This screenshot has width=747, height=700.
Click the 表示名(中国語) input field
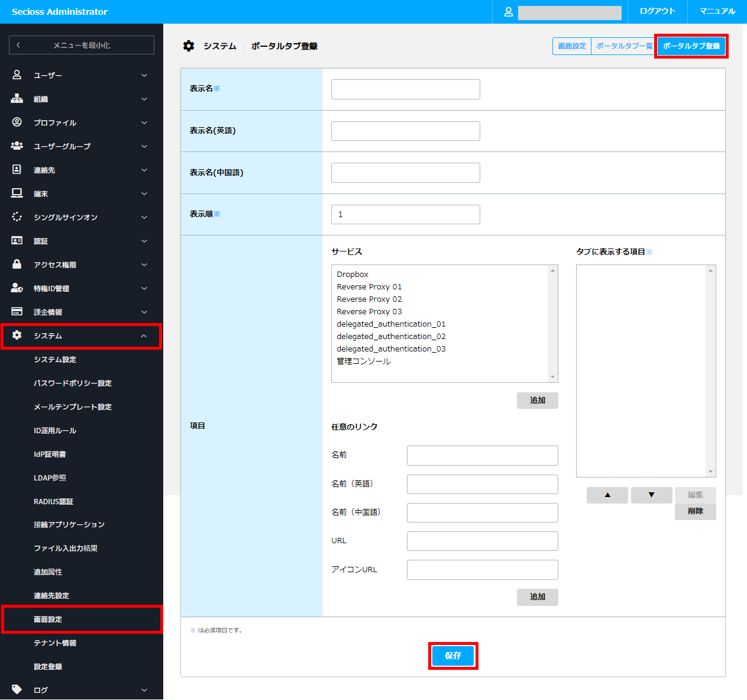click(x=406, y=173)
